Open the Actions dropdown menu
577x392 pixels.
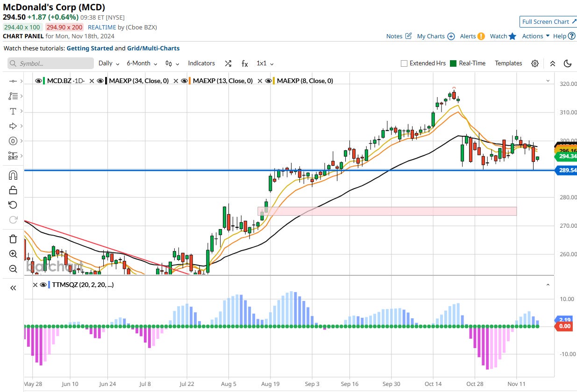tap(535, 36)
